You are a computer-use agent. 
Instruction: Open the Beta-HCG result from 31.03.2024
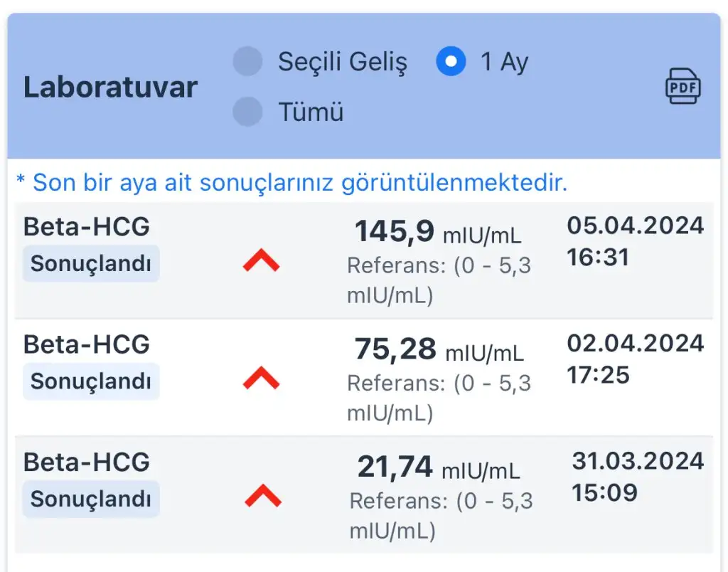coord(87,462)
